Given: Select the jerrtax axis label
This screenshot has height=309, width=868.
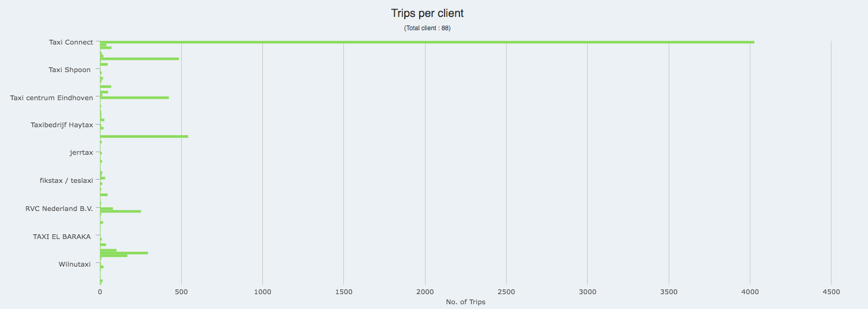Looking at the screenshot, I should pyautogui.click(x=81, y=153).
